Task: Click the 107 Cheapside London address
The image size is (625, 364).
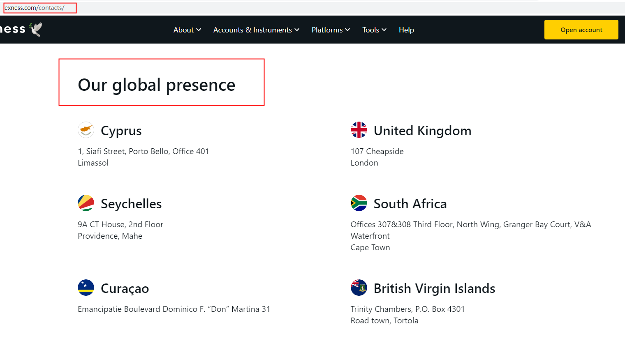Action: 377,157
